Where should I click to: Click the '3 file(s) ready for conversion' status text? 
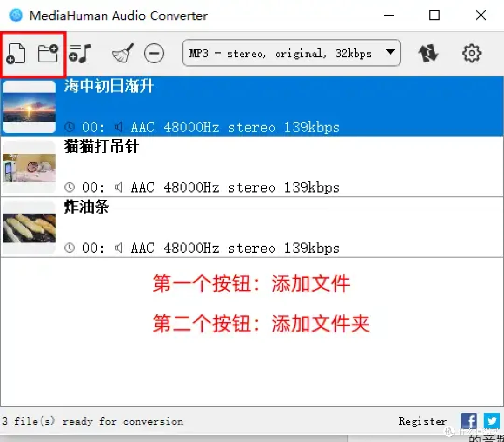[92, 421]
